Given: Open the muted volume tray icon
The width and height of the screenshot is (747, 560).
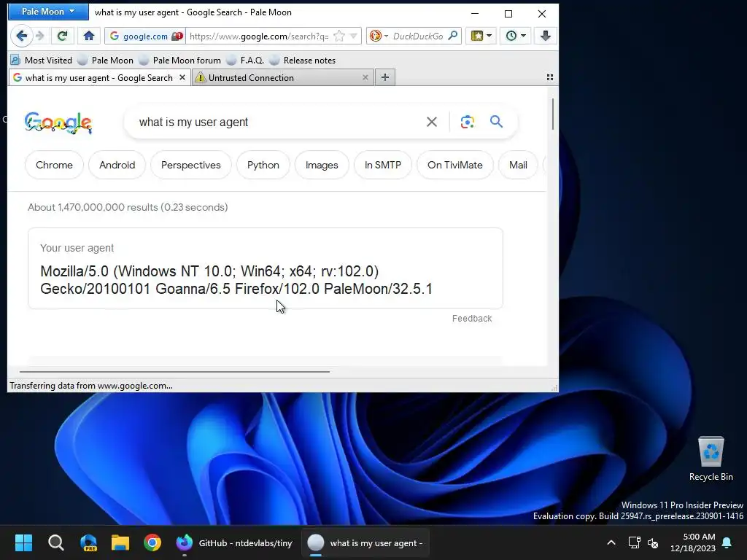Looking at the screenshot, I should [x=653, y=542].
